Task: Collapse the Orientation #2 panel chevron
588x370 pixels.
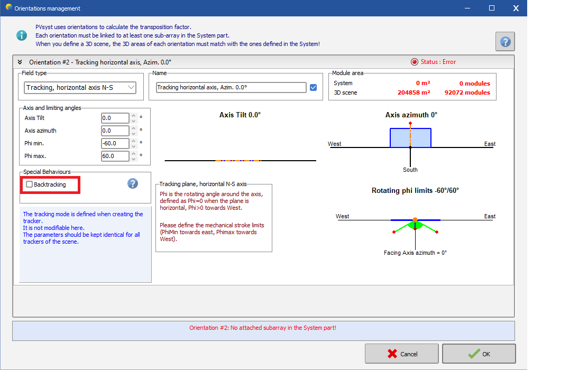Action: tap(20, 62)
